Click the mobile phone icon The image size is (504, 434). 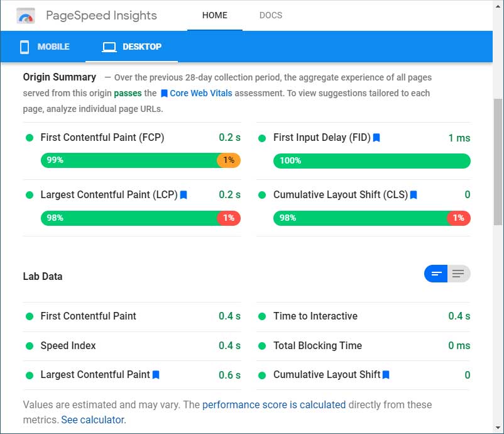[x=25, y=47]
